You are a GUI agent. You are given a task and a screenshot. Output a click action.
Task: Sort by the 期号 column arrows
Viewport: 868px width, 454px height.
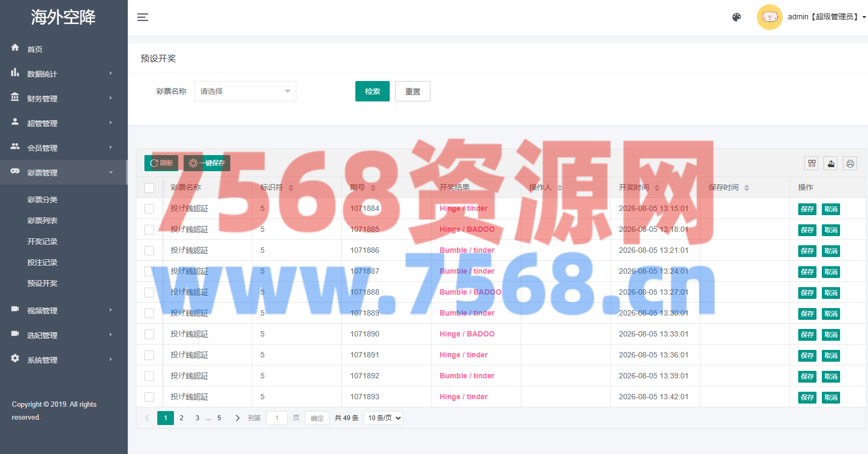pos(373,188)
